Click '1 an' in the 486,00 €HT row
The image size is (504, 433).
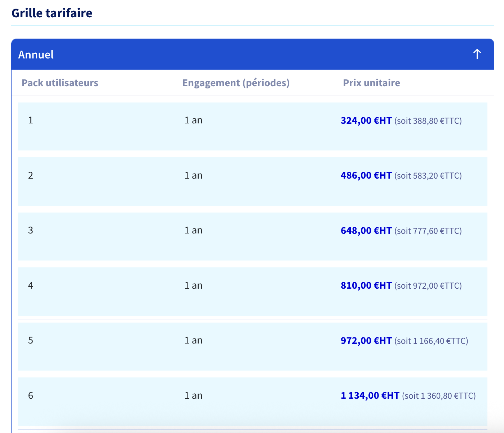(193, 175)
